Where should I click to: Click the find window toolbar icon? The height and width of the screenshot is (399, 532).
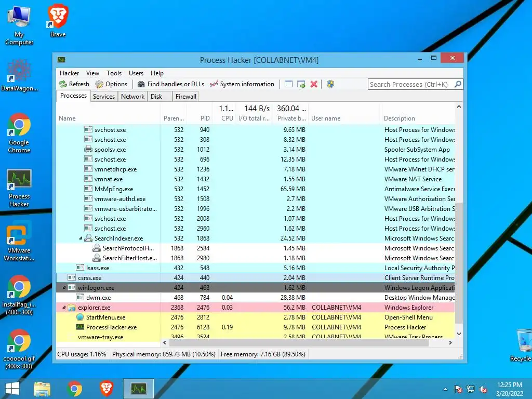288,84
